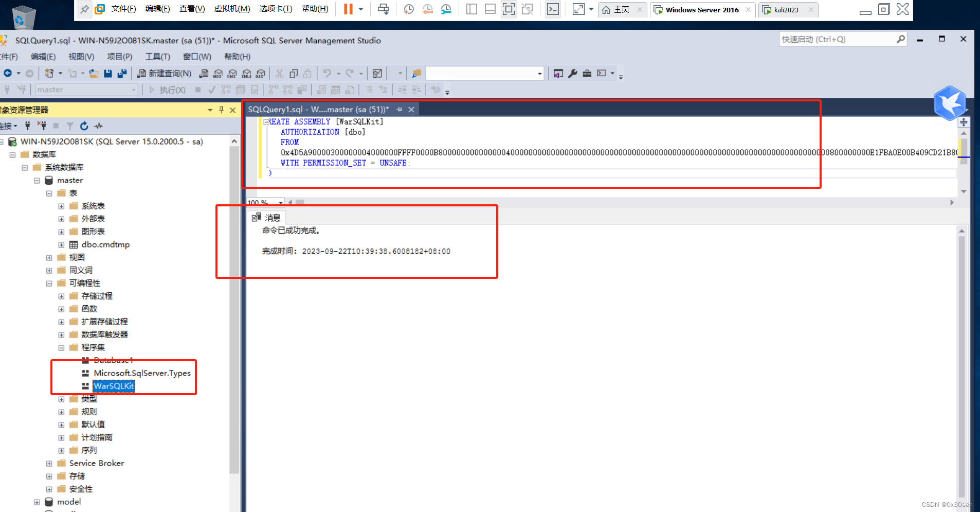This screenshot has height=512, width=980.
Task: Close the Object Explorer panel
Action: (x=232, y=110)
